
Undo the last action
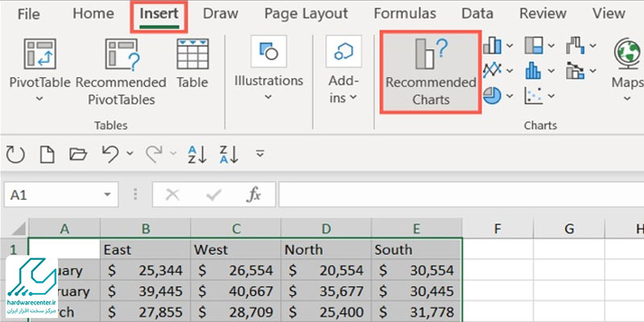tap(110, 154)
